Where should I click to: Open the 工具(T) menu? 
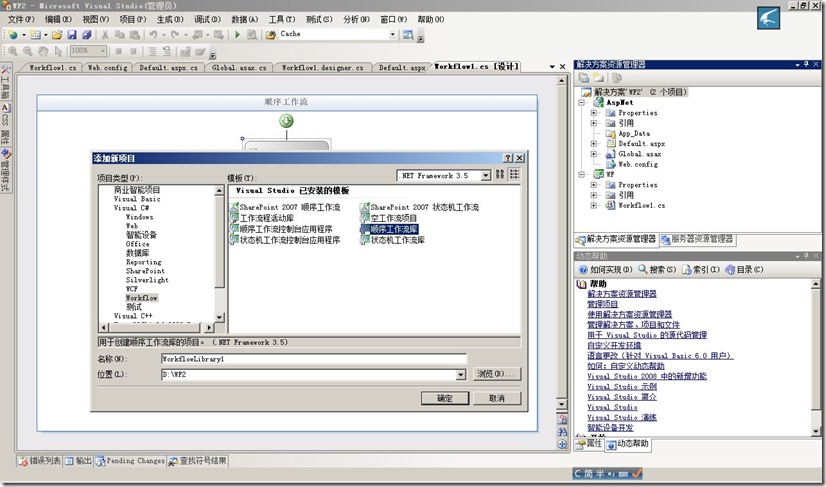coord(282,20)
